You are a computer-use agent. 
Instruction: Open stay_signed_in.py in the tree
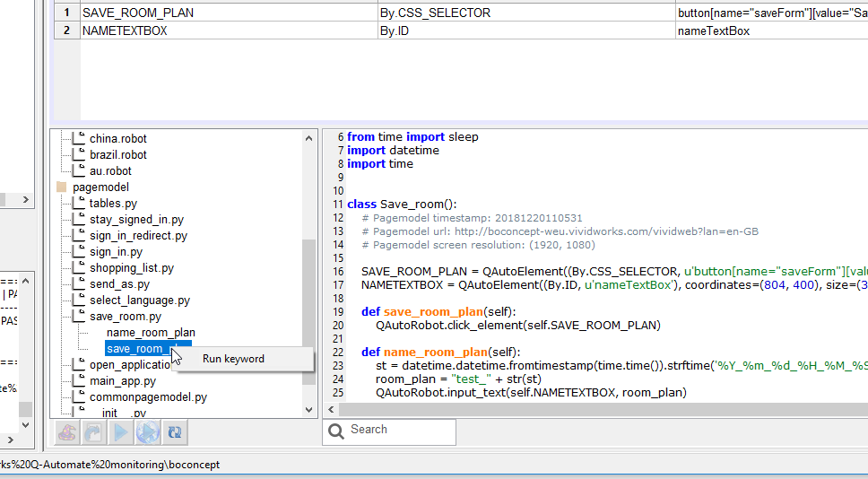tap(136, 219)
